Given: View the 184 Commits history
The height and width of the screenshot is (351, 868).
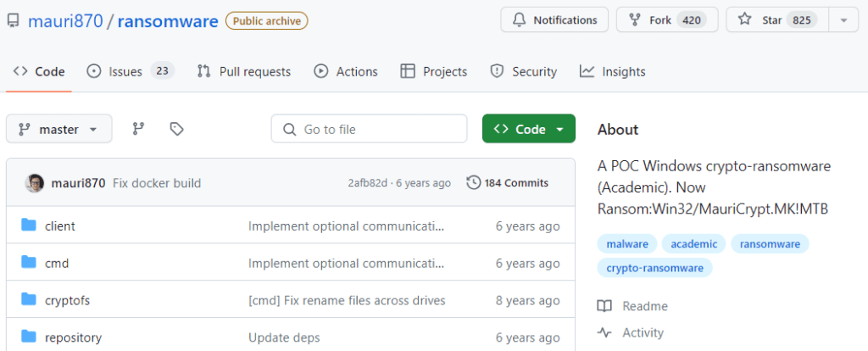Looking at the screenshot, I should [508, 183].
